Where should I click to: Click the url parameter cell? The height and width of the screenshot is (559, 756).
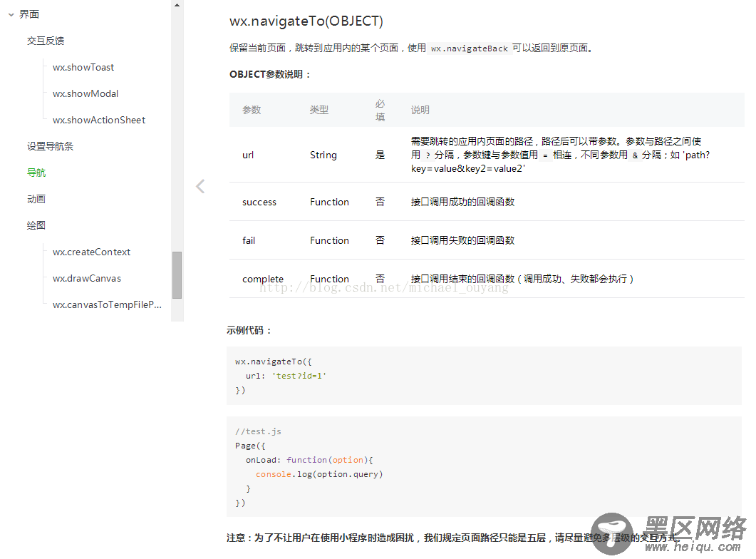tap(248, 155)
